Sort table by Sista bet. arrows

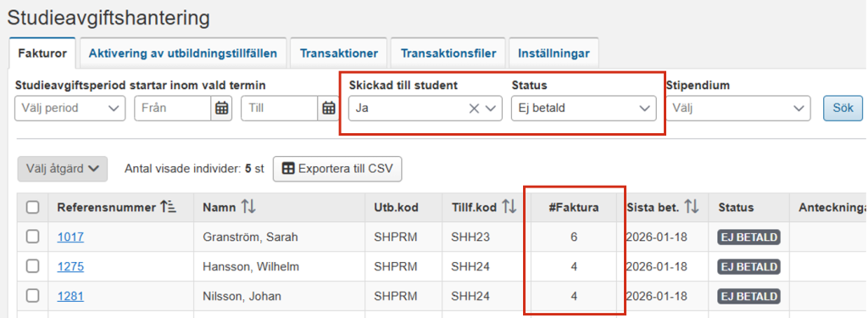[692, 208]
